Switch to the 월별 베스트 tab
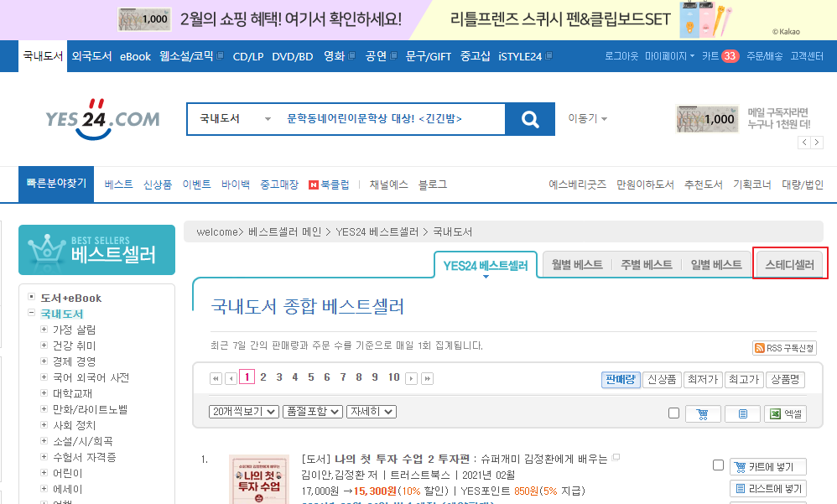Image resolution: width=837 pixels, height=504 pixels. tap(577, 265)
